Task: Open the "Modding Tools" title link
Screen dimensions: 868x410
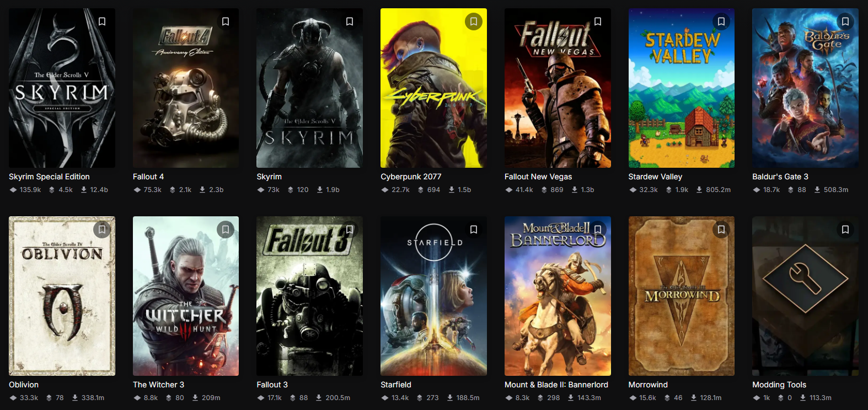Action: 779,385
